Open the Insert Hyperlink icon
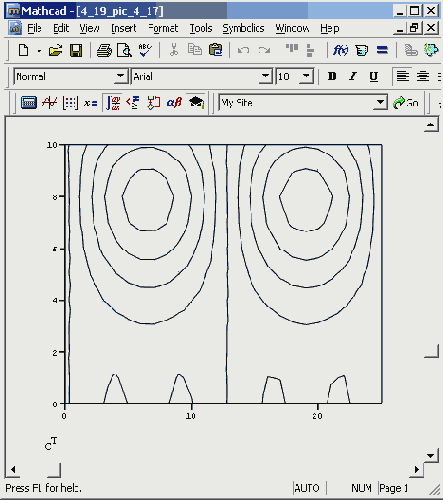This screenshot has width=443, height=500. point(411,50)
